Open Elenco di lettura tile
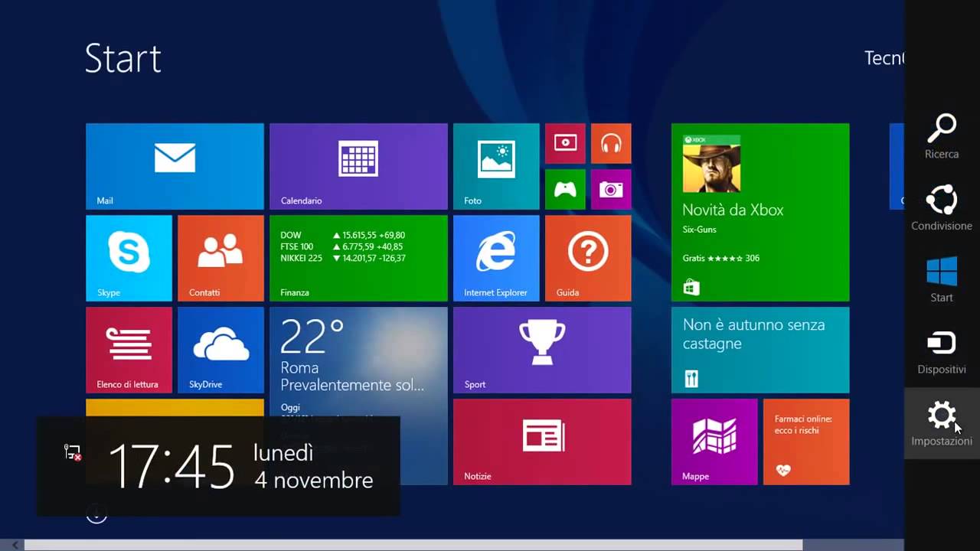 coord(129,350)
